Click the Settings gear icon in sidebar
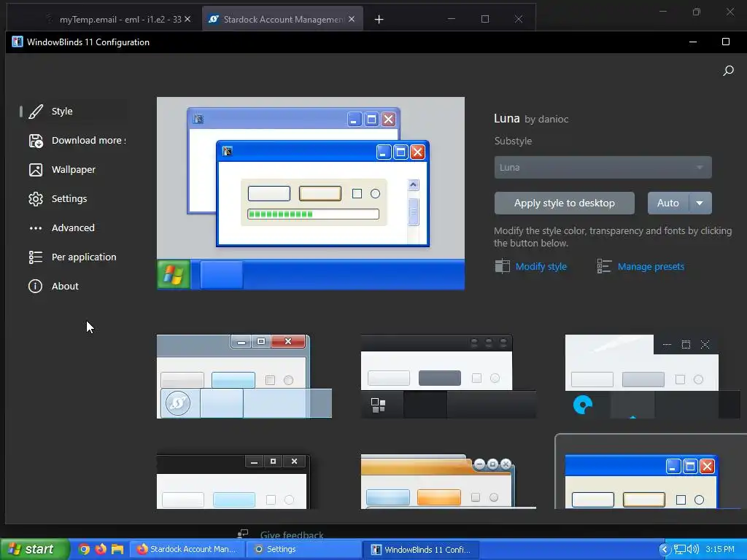The width and height of the screenshot is (747, 560). (36, 198)
